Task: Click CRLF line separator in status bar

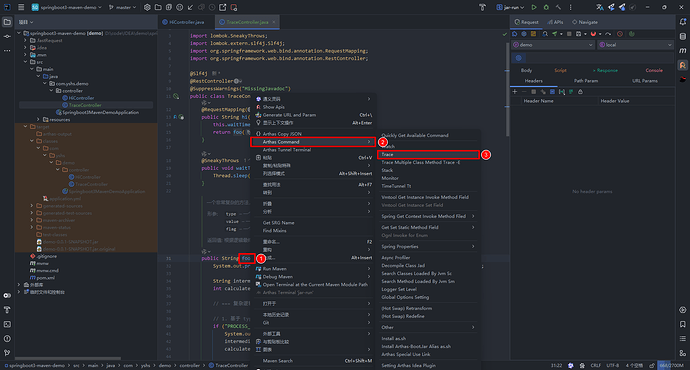Action: [596, 366]
